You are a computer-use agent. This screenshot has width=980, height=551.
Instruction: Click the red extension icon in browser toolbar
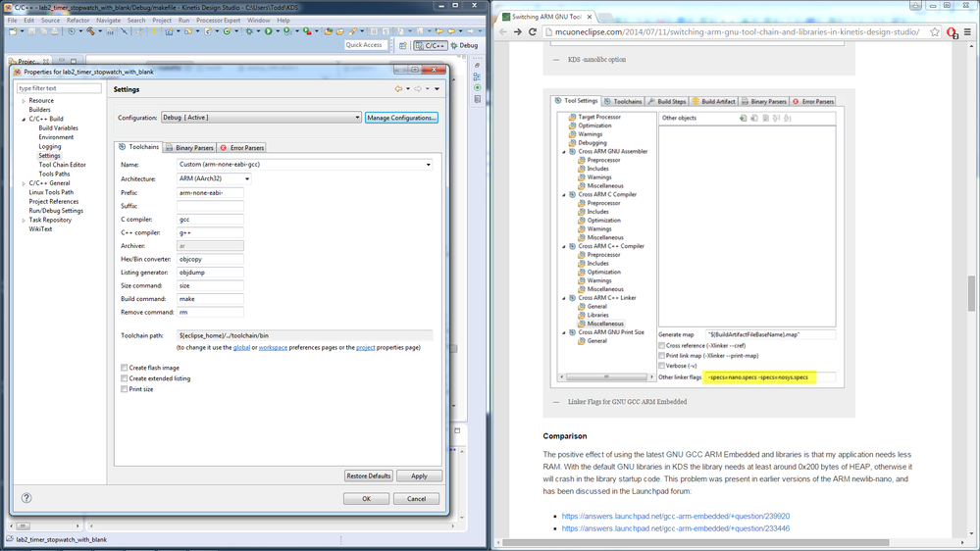pyautogui.click(x=952, y=32)
